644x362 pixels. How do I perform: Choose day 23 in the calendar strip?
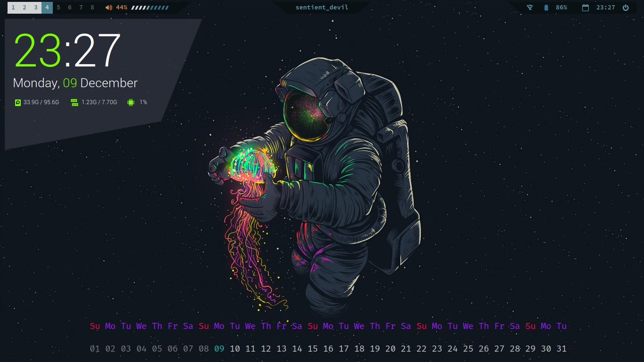point(437,349)
